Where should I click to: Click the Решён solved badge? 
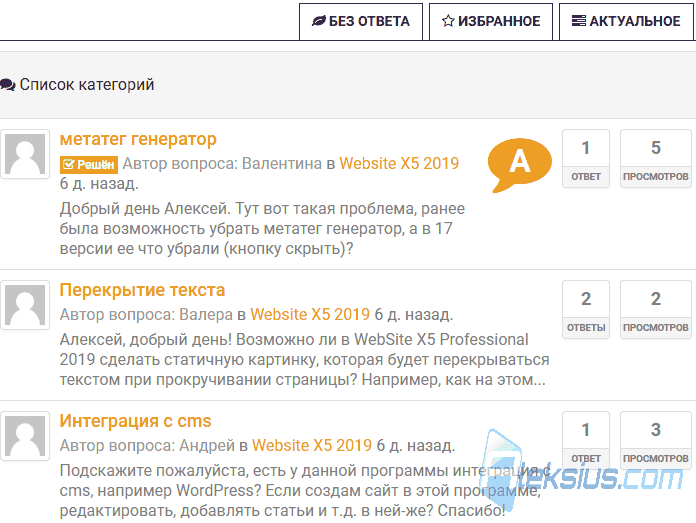point(89,165)
